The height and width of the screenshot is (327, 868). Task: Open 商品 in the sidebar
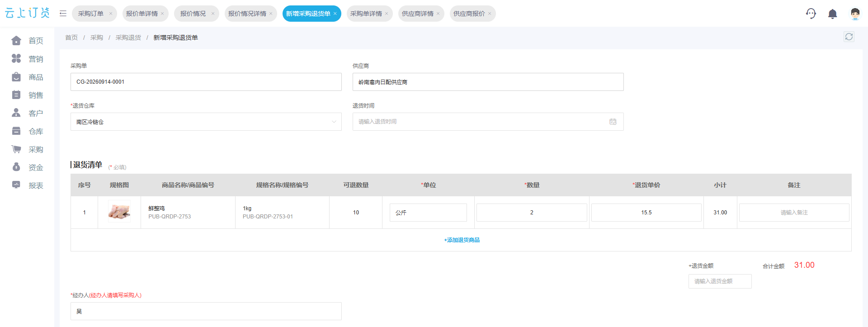click(x=27, y=77)
